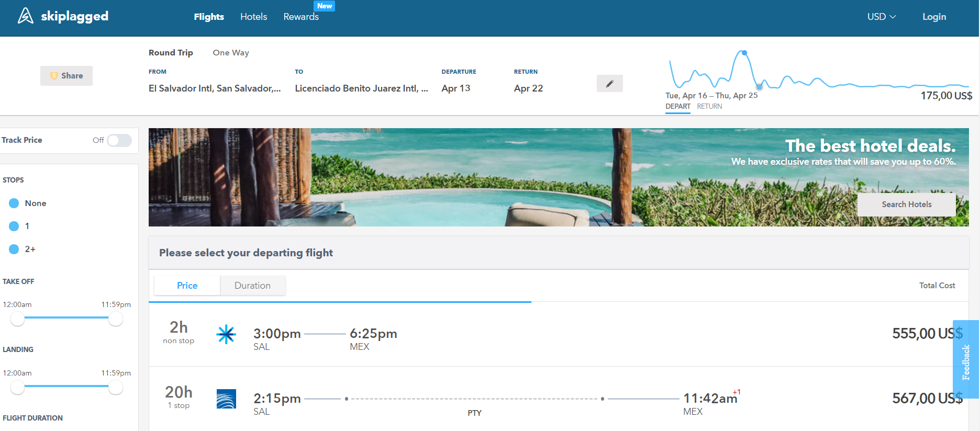Image resolution: width=980 pixels, height=431 pixels.
Task: Click the Skiplagged logo icon
Action: (25, 16)
